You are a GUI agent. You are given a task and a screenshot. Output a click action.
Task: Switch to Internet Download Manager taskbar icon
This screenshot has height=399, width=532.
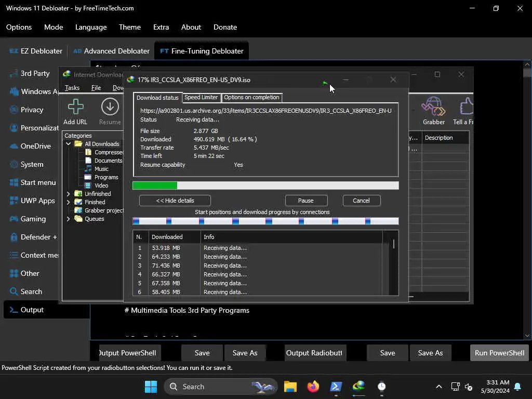[358, 387]
